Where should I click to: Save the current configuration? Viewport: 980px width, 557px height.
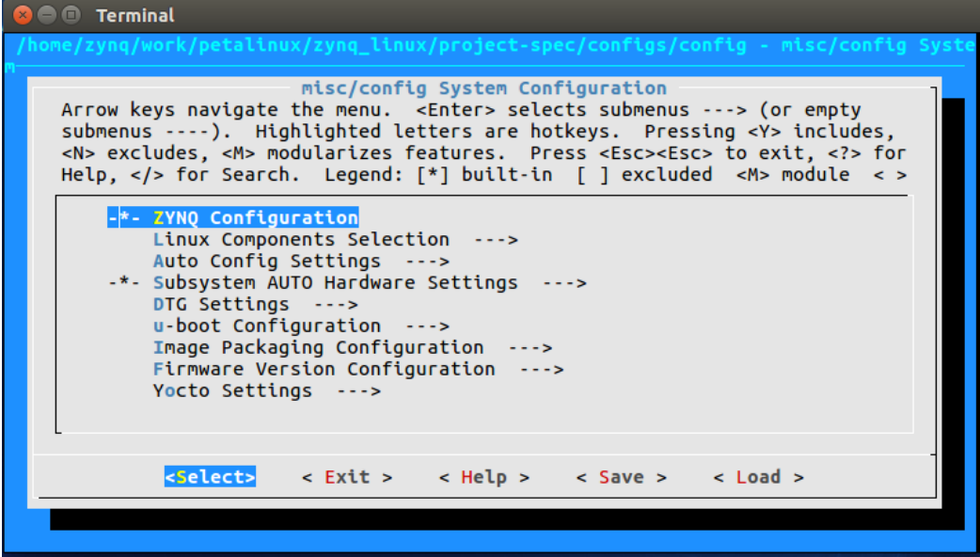click(x=619, y=477)
